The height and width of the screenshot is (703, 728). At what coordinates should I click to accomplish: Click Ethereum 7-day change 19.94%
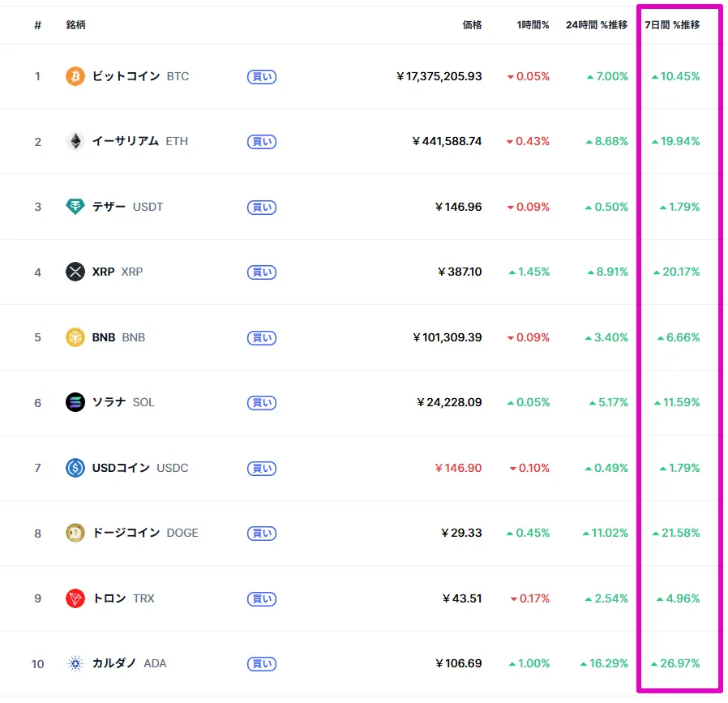(x=675, y=141)
